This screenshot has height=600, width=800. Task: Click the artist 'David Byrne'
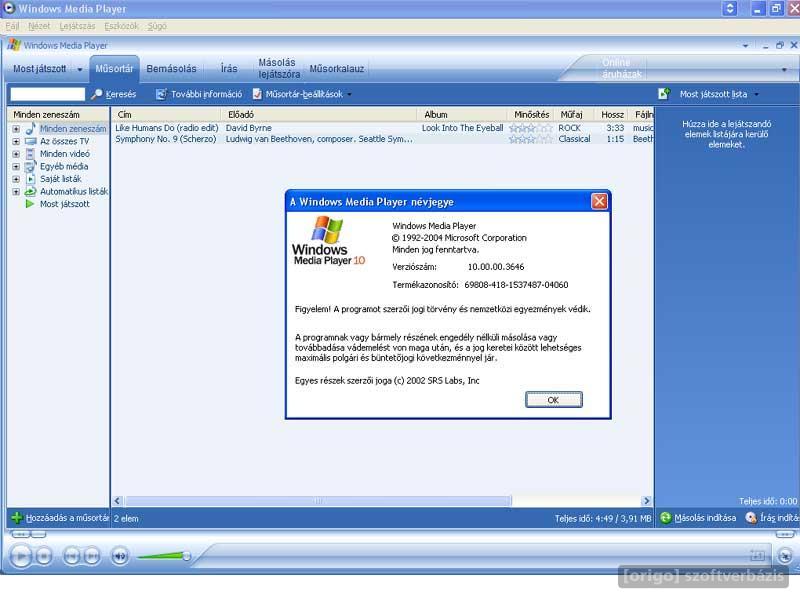coord(248,128)
